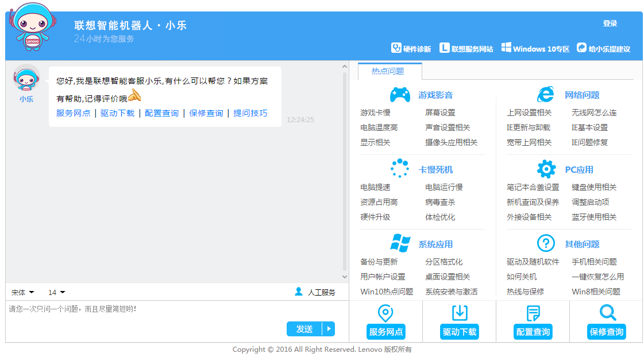Open the 保修查询 link in the chat message
This screenshot has width=644, height=357.
point(206,113)
